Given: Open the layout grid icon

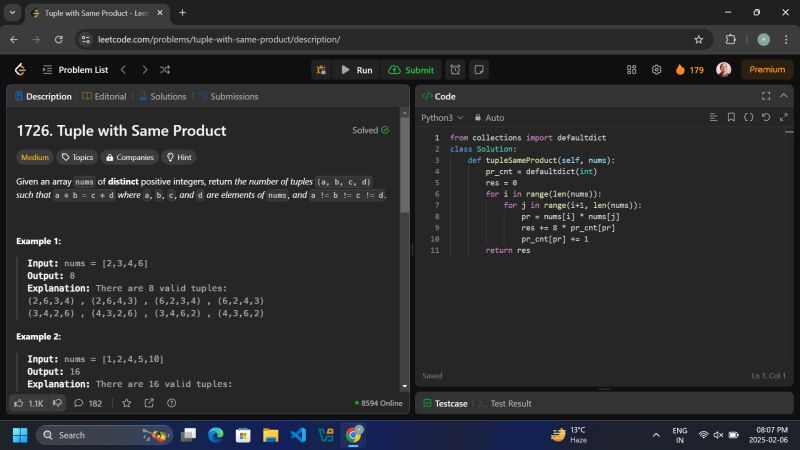Looking at the screenshot, I should 632,70.
